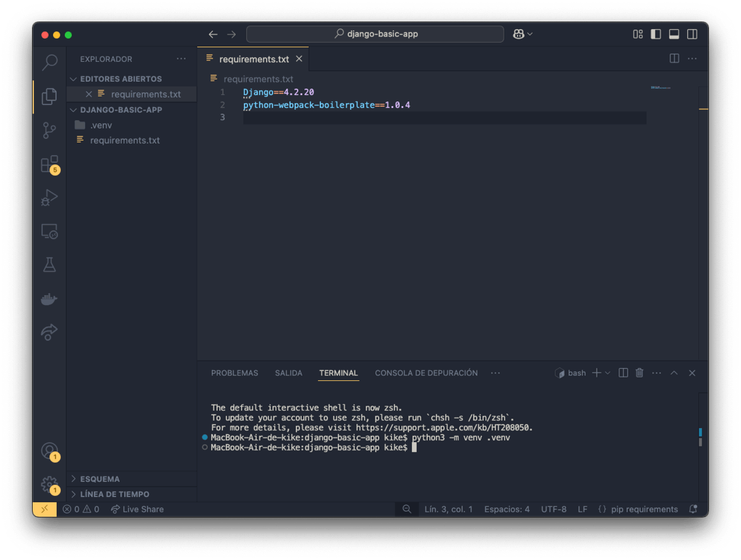Switch to the PROBLEMAS panel tab

pos(235,373)
